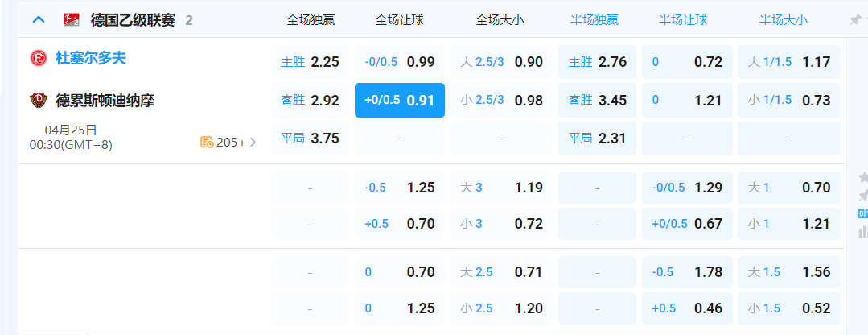Click the 德国乙级联赛 league title
868x335 pixels.
(x=133, y=20)
